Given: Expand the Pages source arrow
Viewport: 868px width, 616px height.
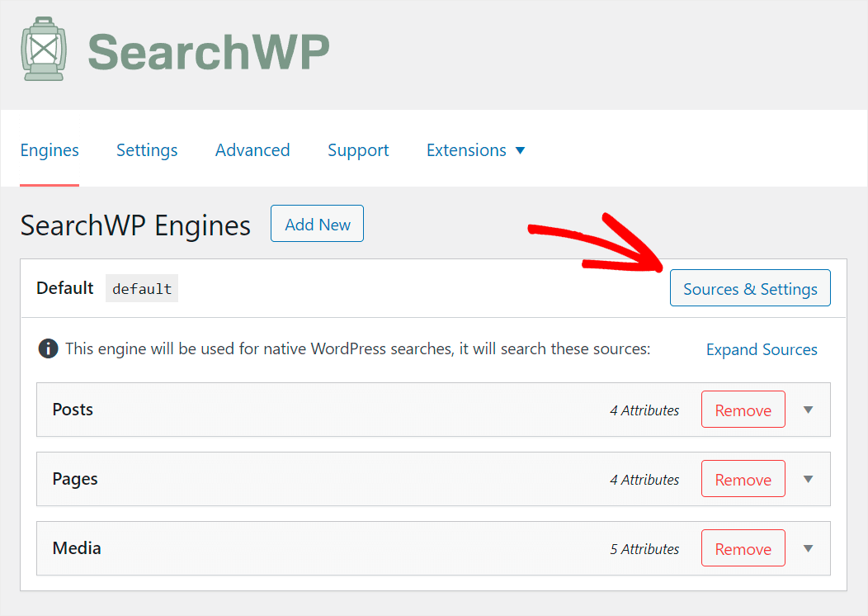Looking at the screenshot, I should point(809,479).
